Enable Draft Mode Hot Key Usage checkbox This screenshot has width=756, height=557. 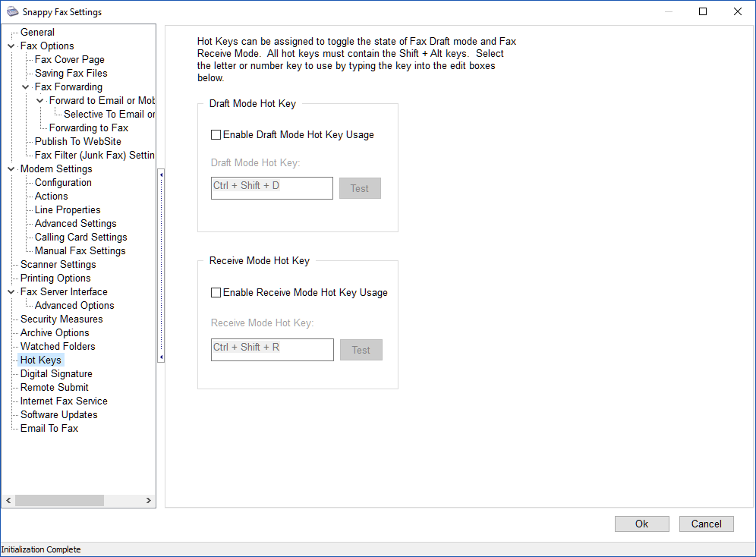pos(216,135)
